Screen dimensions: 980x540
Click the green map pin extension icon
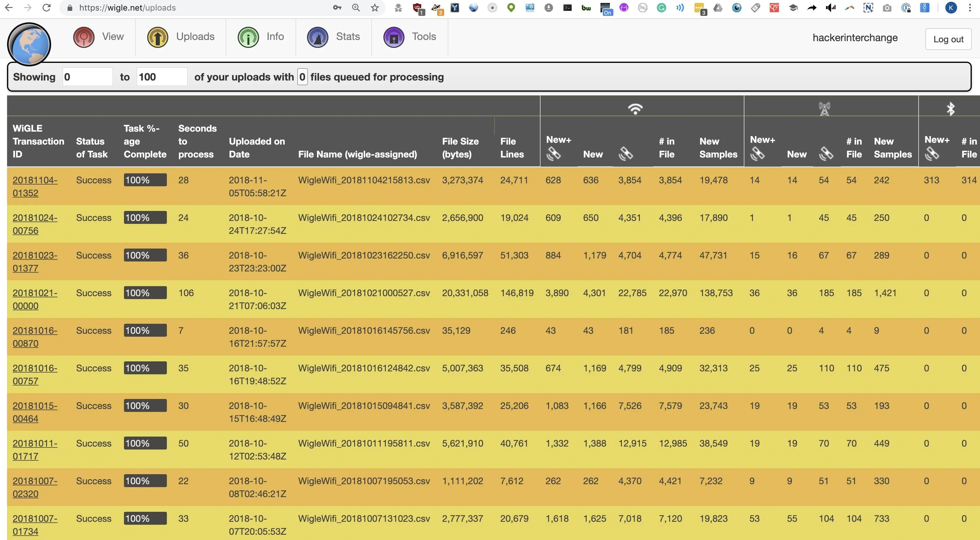511,8
